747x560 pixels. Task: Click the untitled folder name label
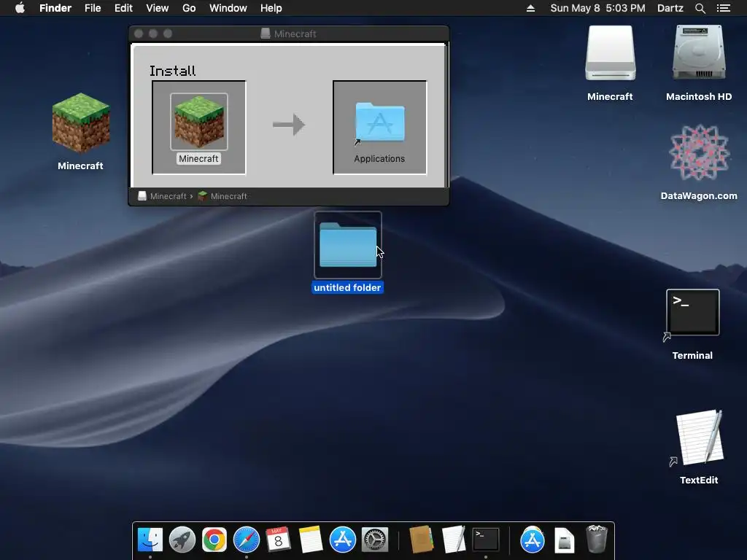pos(347,287)
